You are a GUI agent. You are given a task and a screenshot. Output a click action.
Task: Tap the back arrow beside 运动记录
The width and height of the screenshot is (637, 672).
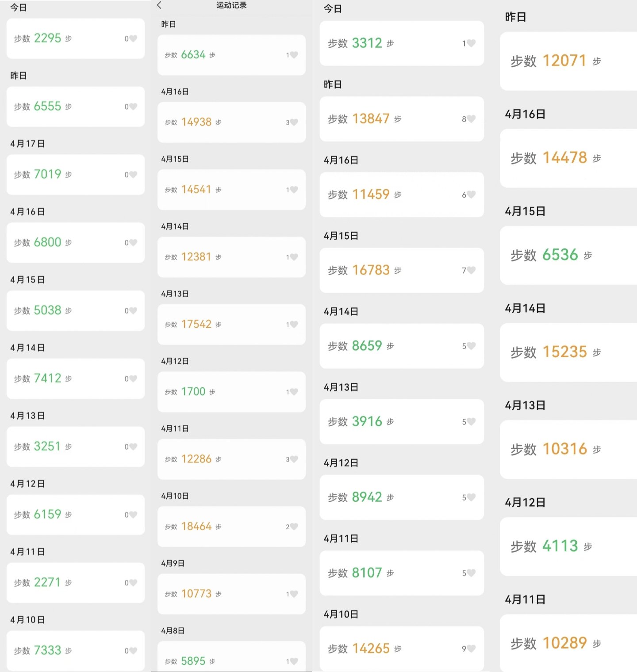pos(159,5)
